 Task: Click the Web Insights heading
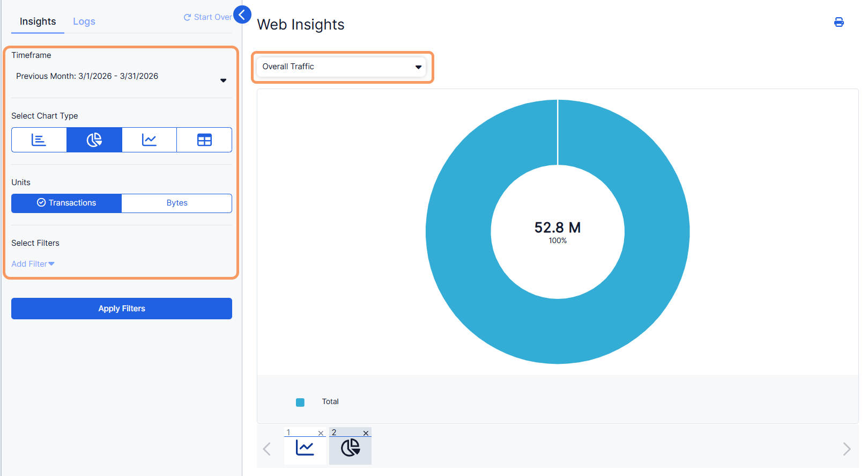coord(301,25)
